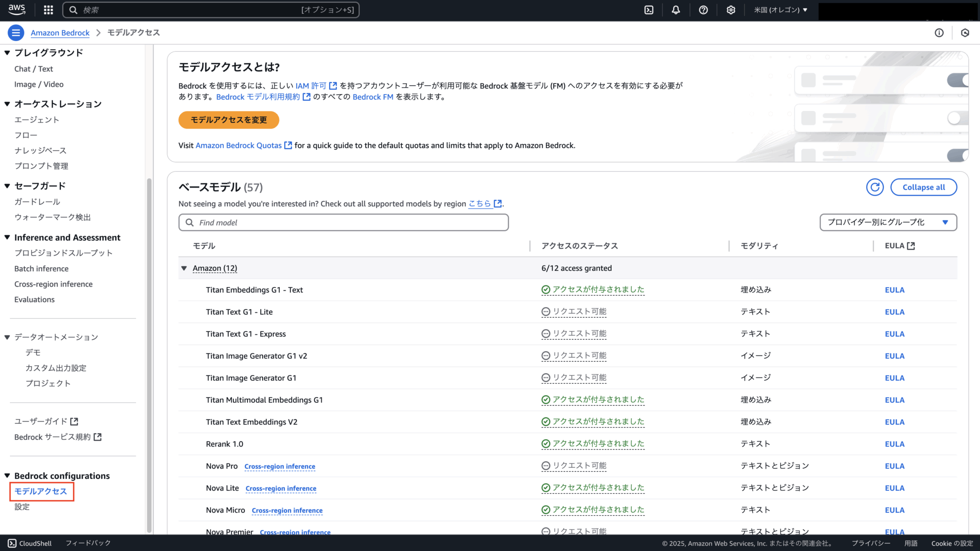View notifications via the bell icon
The image size is (980, 551).
coord(676,10)
